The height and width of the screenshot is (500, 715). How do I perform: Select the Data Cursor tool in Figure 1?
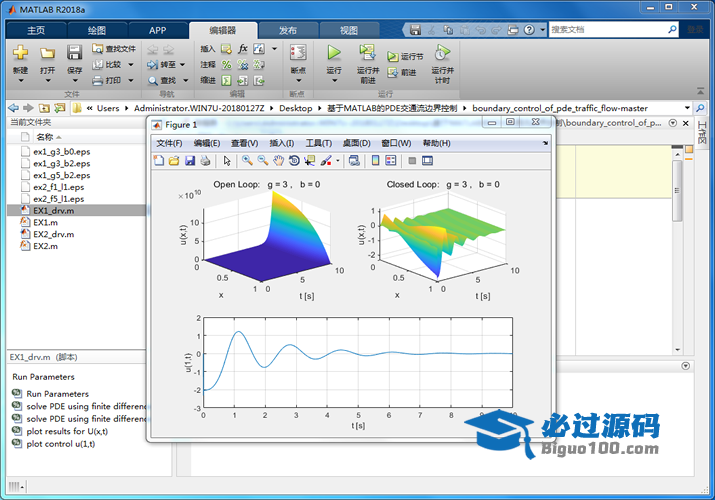(310, 160)
